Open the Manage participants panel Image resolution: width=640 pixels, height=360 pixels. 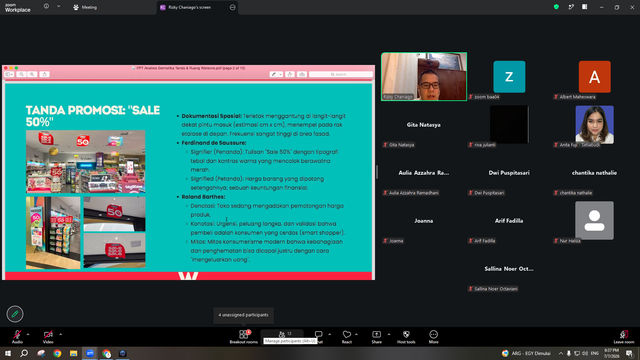click(282, 336)
